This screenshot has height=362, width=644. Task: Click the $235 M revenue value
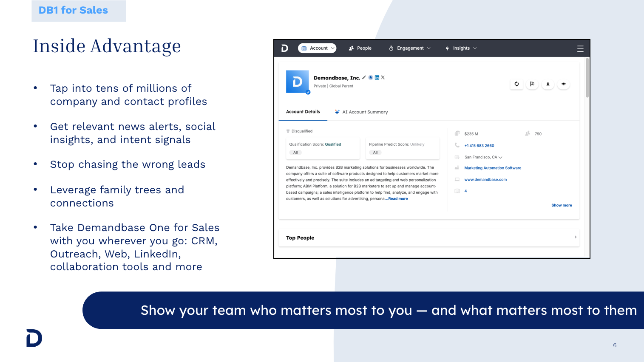pyautogui.click(x=471, y=134)
